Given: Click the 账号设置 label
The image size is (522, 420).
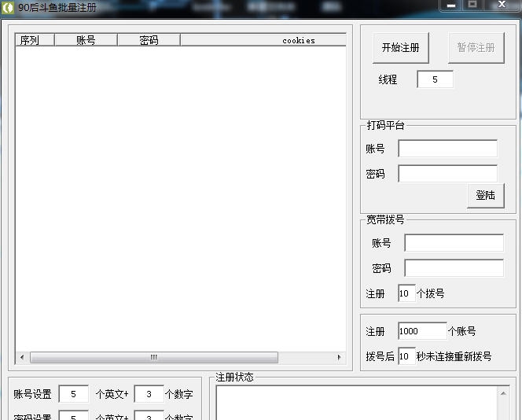Looking at the screenshot, I should [x=33, y=394].
